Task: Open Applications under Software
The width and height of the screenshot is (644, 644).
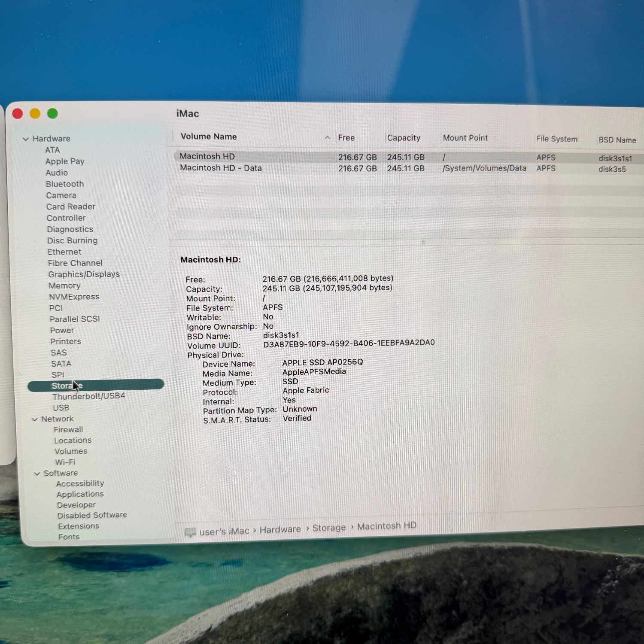Action: [80, 494]
